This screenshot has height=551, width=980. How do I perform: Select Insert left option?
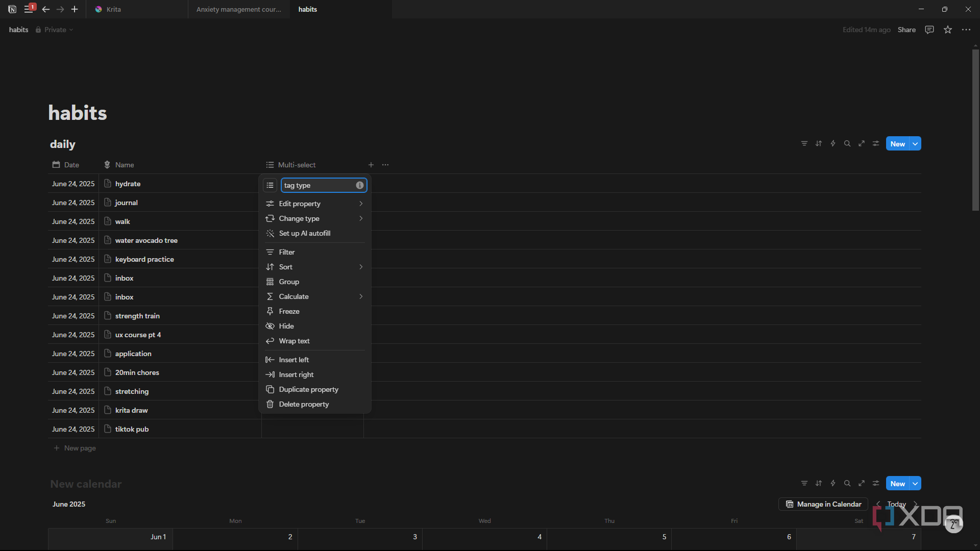click(x=315, y=360)
